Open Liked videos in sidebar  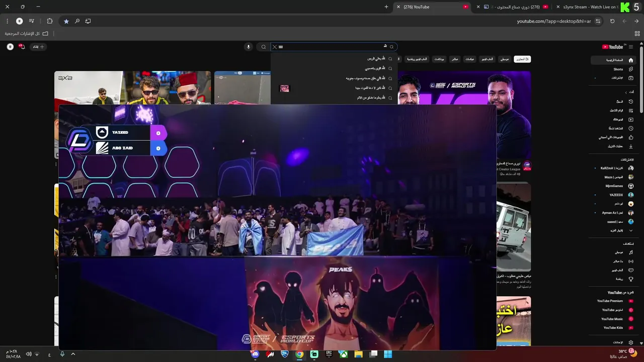pyautogui.click(x=613, y=137)
